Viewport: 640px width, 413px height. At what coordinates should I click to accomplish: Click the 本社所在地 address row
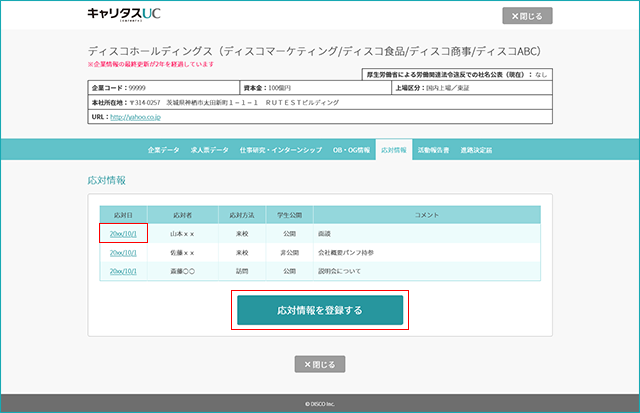click(x=320, y=102)
